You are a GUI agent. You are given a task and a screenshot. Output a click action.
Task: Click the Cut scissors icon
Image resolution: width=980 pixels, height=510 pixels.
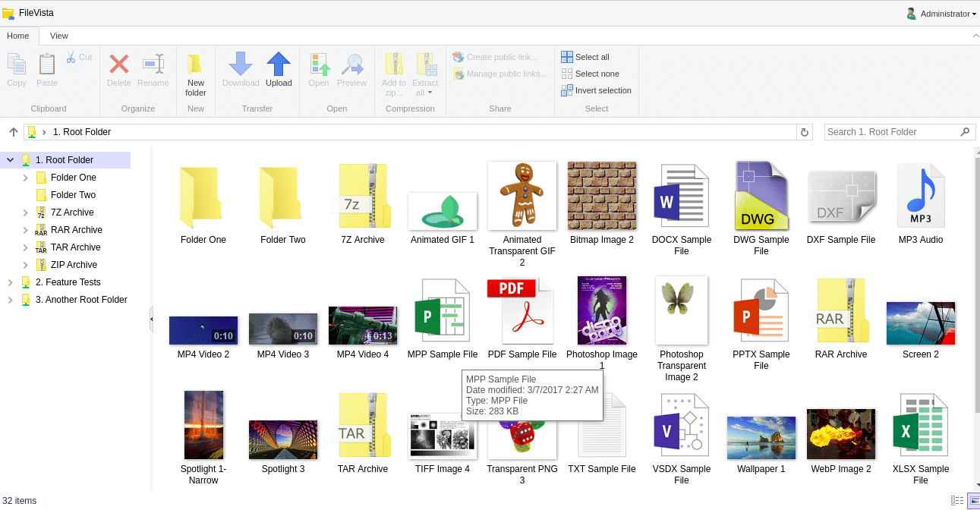tap(71, 57)
